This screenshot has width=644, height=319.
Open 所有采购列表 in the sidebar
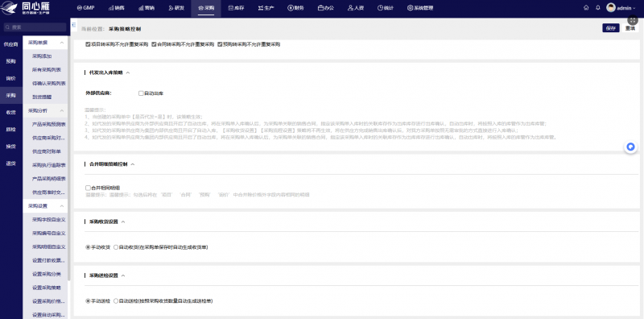[47, 70]
